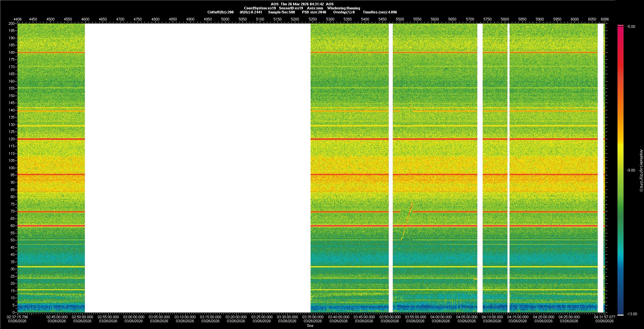Screen dimensions: 644x329
Task: Select the Sample/Sec:500 label
Action: pyautogui.click(x=281, y=12)
